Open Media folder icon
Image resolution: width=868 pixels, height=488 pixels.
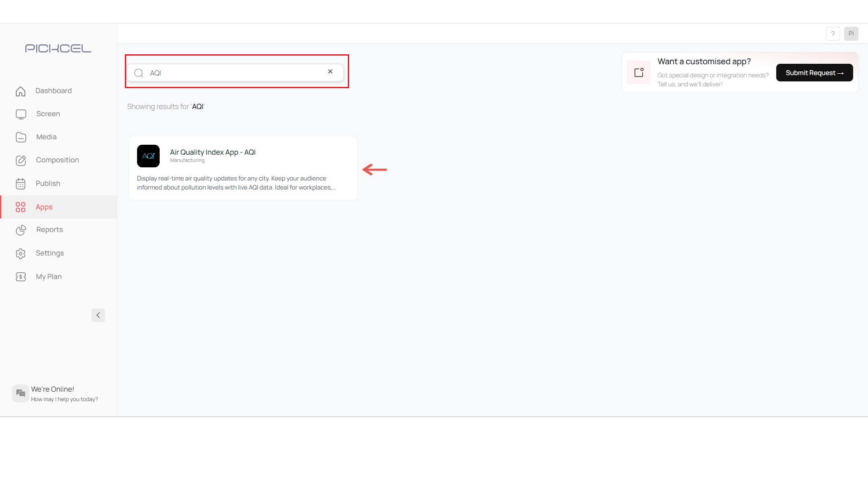click(21, 137)
